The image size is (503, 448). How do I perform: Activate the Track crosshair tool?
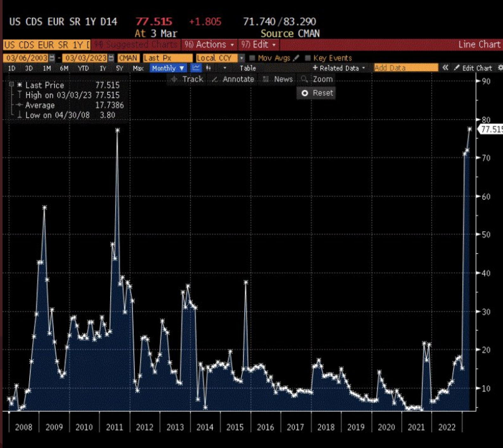pos(187,79)
